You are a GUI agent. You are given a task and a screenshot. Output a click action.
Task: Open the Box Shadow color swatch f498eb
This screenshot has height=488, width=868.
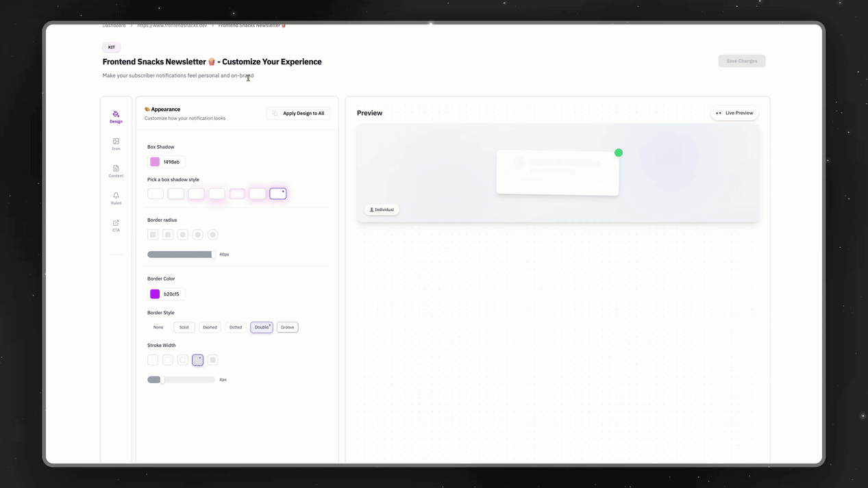click(155, 162)
